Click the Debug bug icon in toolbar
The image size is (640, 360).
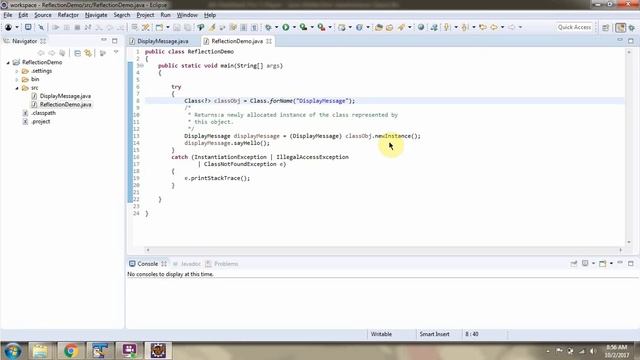pos(268,27)
